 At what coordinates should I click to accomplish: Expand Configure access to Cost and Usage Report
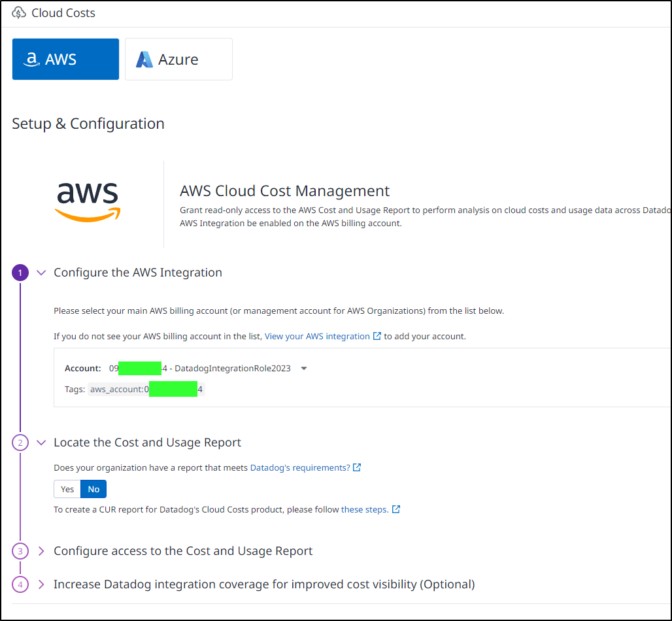pyautogui.click(x=41, y=551)
